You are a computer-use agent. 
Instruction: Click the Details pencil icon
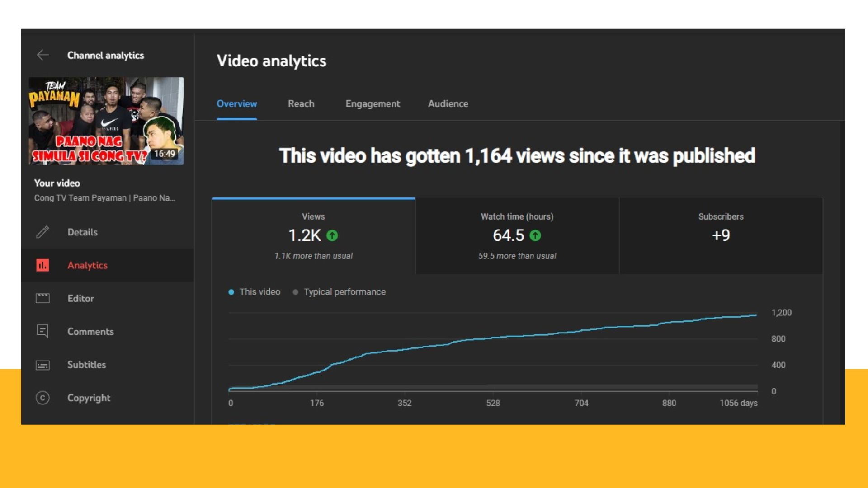click(x=42, y=232)
